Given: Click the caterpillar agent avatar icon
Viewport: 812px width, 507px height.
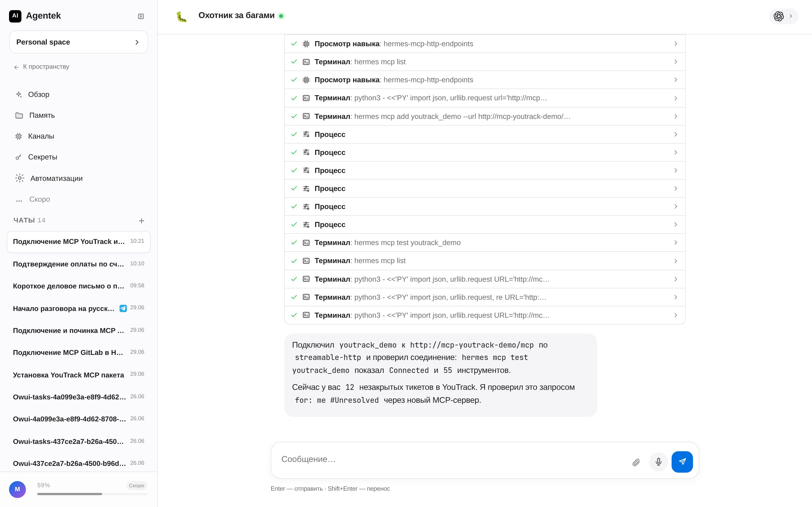Looking at the screenshot, I should pyautogui.click(x=182, y=16).
